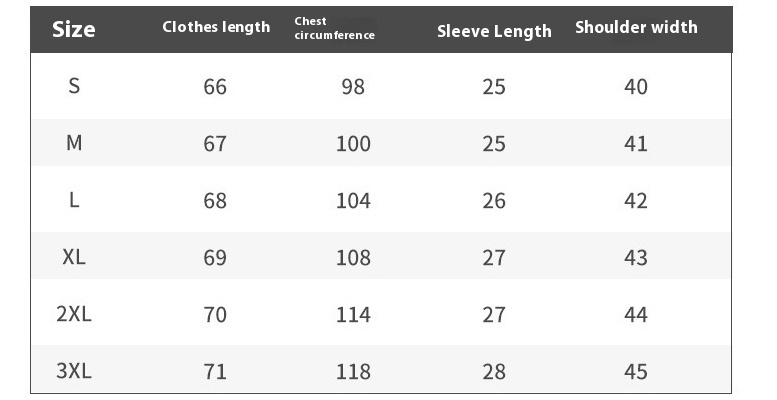
Task: Click sleeve length value 28
Action: (494, 372)
